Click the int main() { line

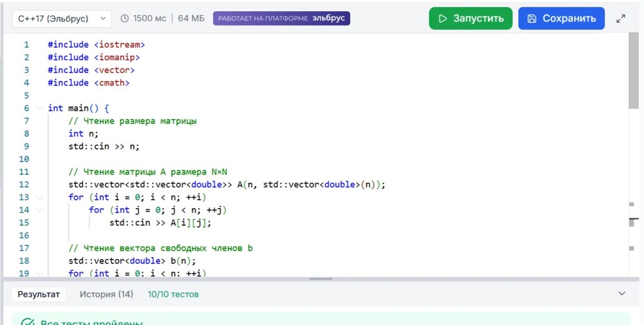pos(79,108)
